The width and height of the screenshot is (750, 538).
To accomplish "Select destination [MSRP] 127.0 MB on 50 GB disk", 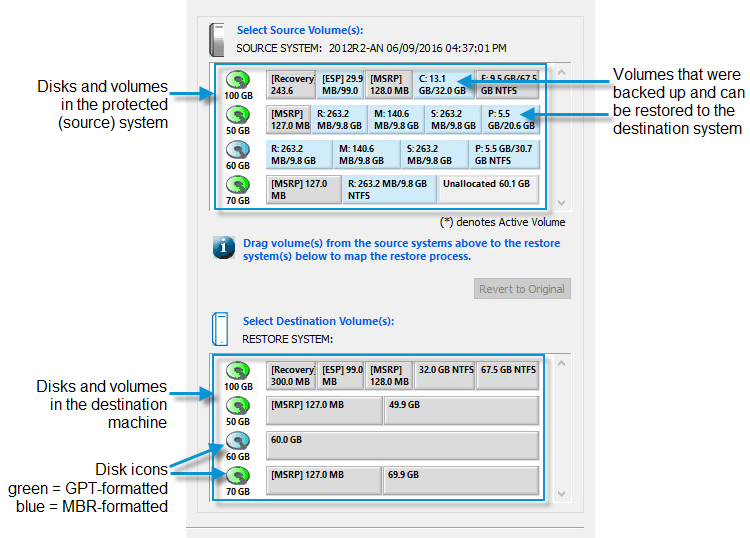I will [x=324, y=410].
